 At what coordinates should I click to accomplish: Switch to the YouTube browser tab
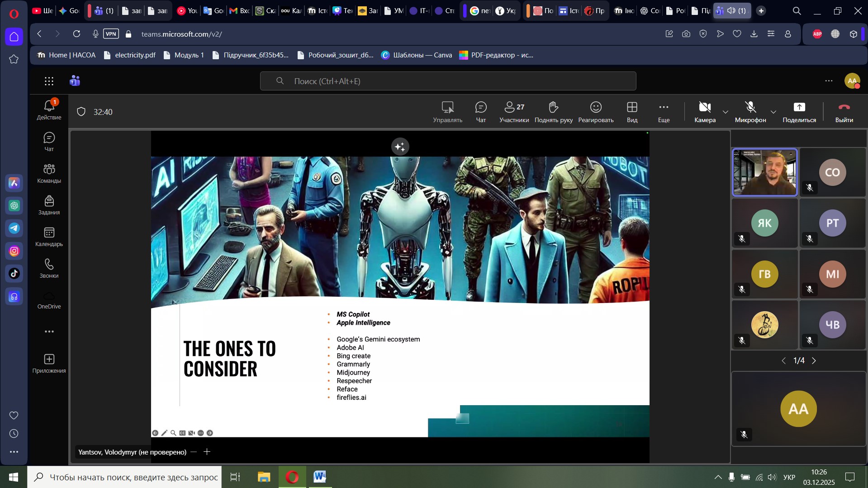[43, 11]
